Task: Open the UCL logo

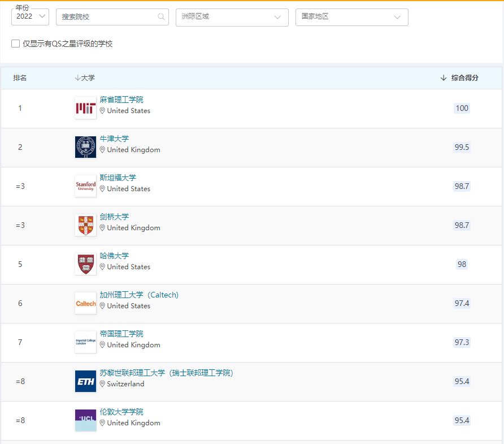Action: pyautogui.click(x=85, y=420)
